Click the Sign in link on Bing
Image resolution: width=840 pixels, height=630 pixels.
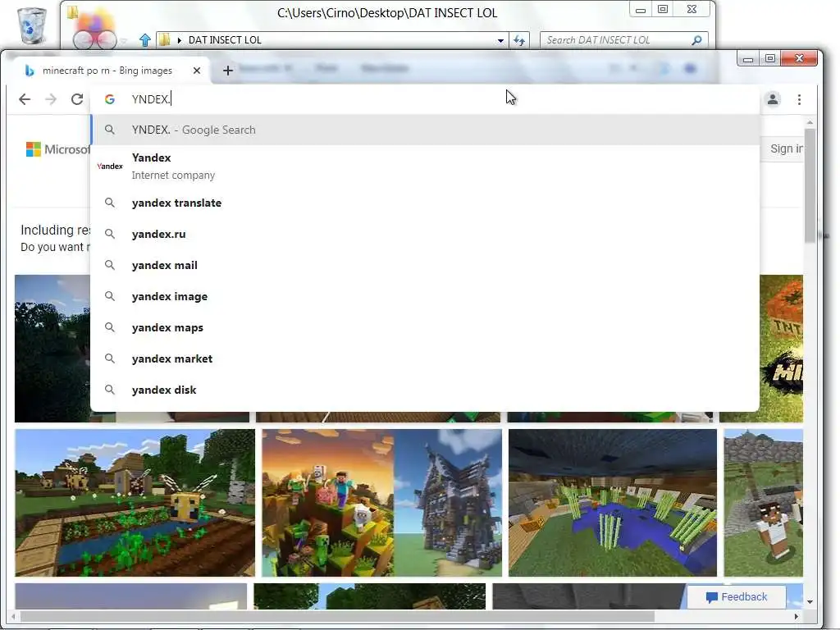coord(786,148)
